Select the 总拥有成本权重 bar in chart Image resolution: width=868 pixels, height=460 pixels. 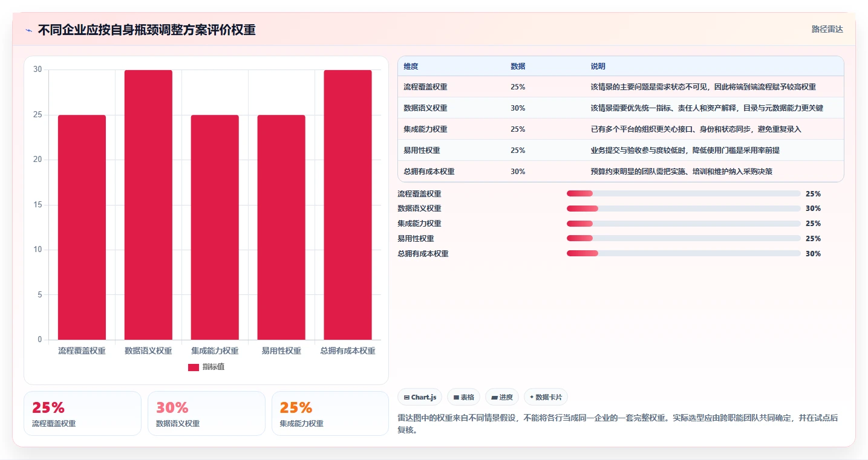(x=348, y=205)
